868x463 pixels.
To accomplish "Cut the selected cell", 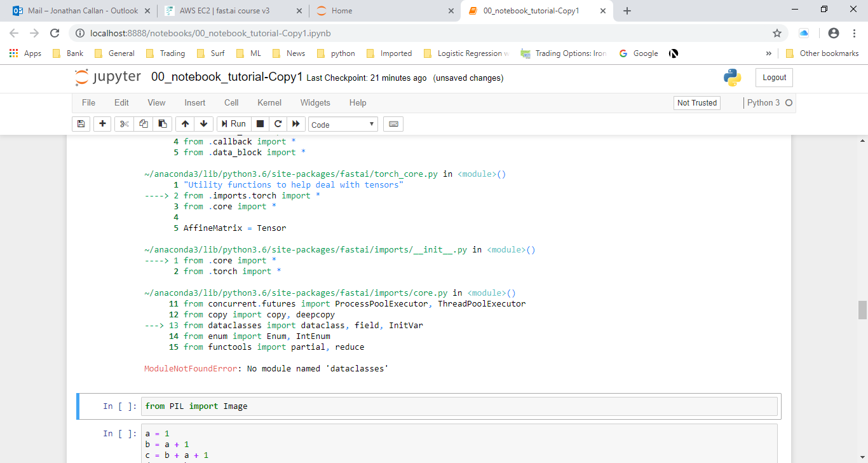I will click(123, 124).
